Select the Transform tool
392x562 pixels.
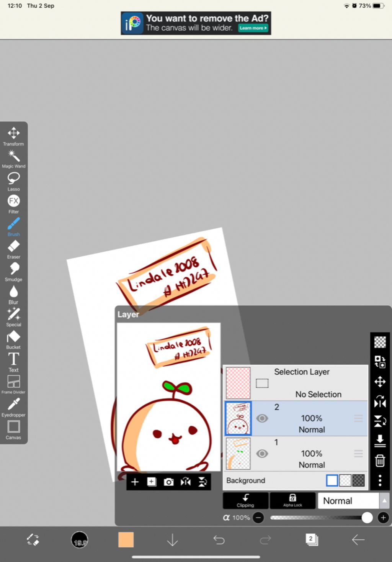click(14, 136)
